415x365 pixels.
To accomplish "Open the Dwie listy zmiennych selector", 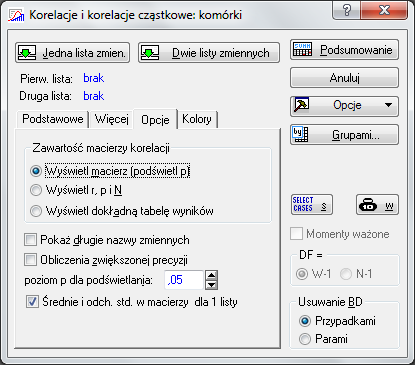I will [x=209, y=53].
